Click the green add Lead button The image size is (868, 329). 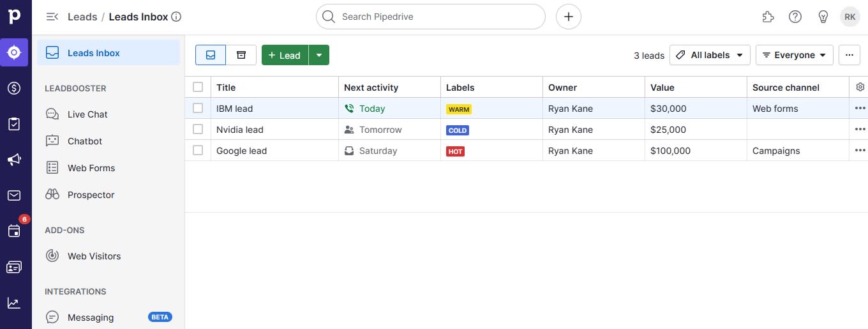[x=285, y=55]
